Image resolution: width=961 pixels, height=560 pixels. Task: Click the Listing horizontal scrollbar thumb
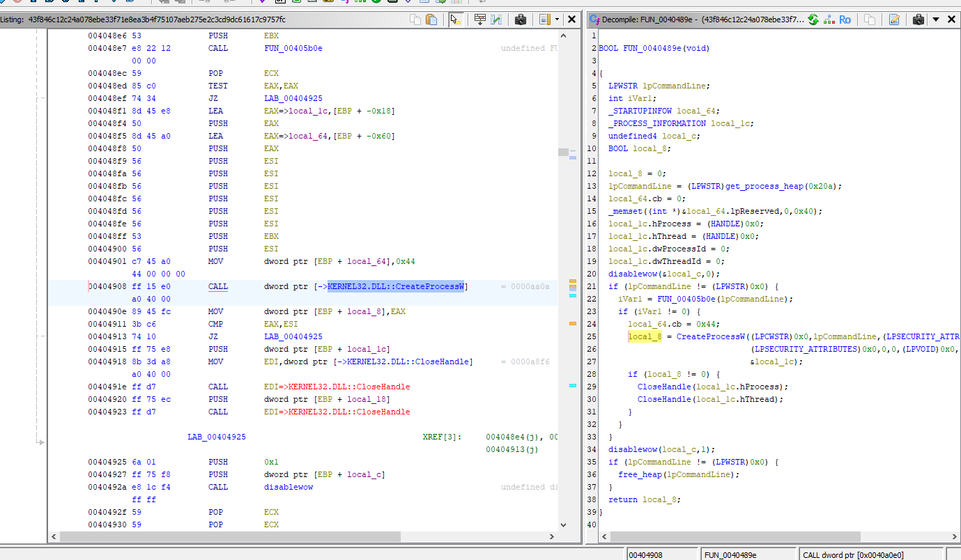pyautogui.click(x=230, y=537)
